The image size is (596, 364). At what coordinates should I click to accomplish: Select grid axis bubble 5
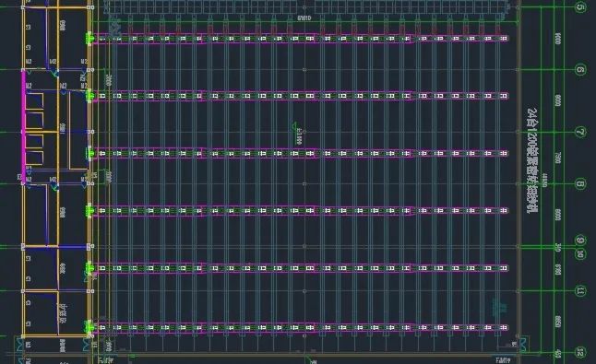(580, 6)
